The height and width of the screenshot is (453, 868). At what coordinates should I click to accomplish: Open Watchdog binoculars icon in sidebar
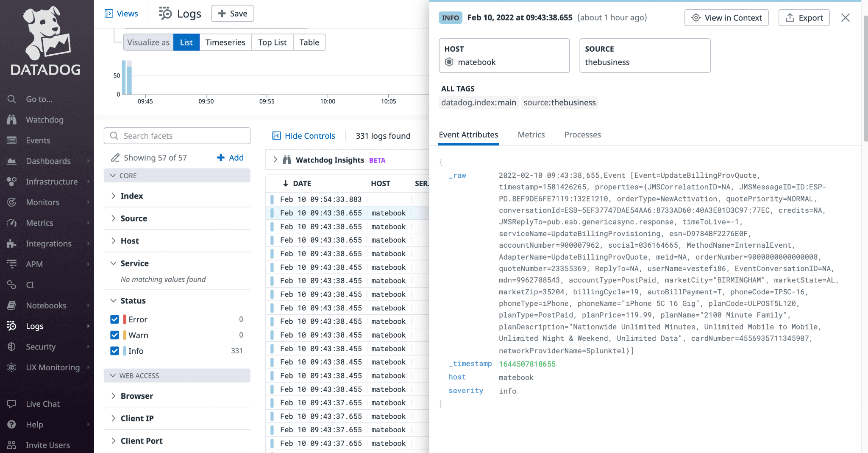pyautogui.click(x=11, y=120)
